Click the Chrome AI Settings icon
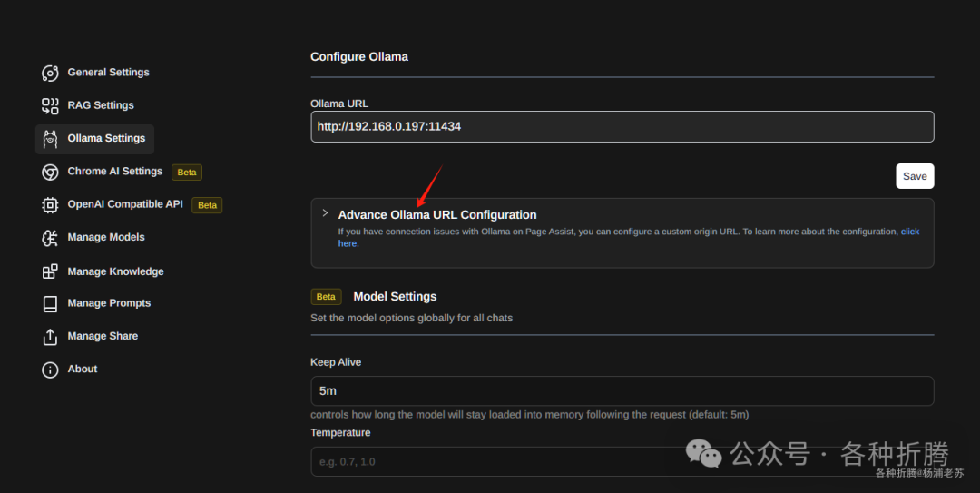980x493 pixels. (51, 172)
